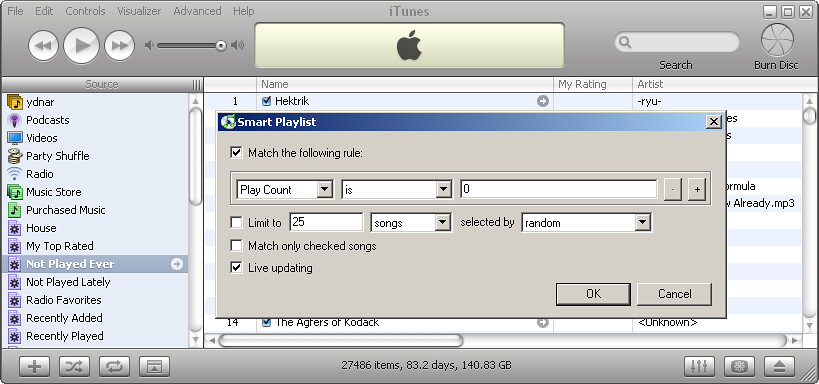Open the Play Count field dropdown
This screenshot has height=384, width=819.
285,190
